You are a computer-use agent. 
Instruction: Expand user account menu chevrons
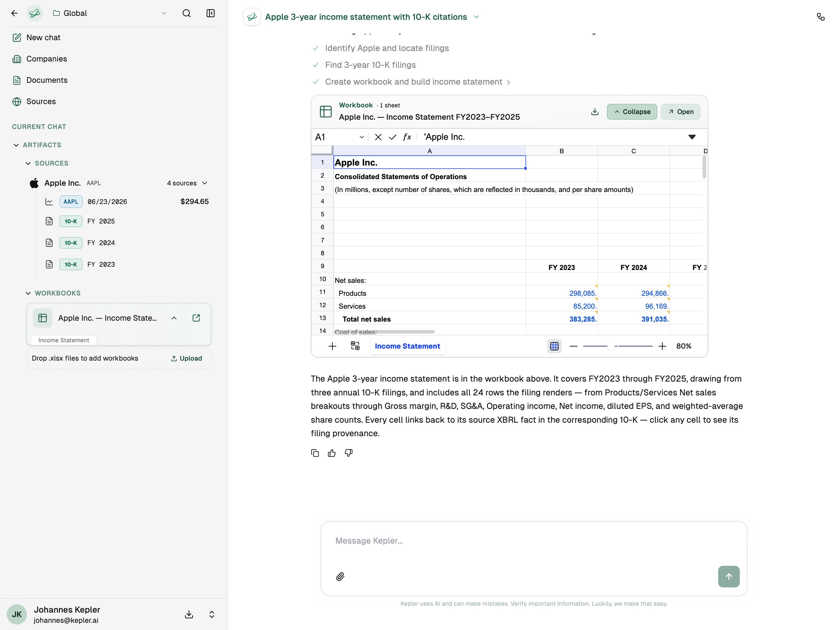tap(212, 614)
